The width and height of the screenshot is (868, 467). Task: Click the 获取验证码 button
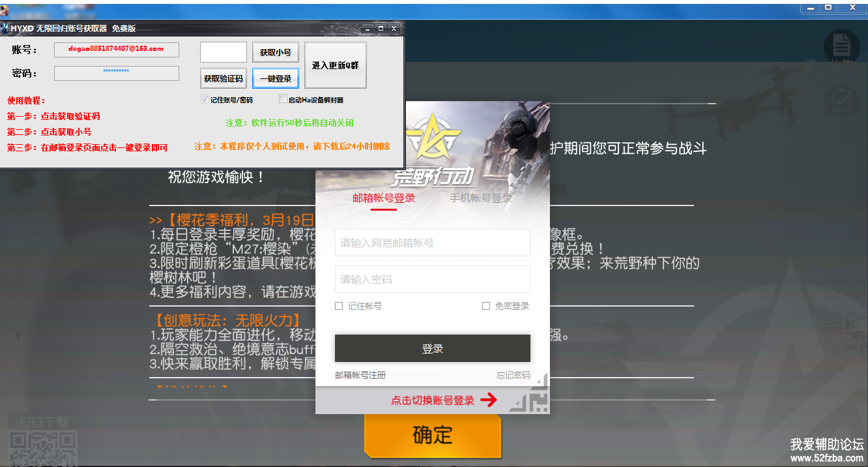[x=224, y=78]
